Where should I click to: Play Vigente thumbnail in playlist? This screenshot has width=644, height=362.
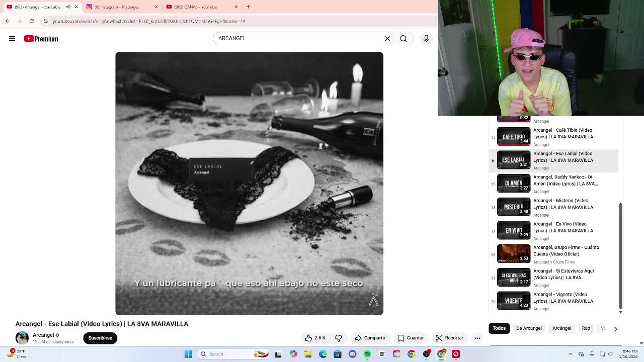(x=514, y=301)
